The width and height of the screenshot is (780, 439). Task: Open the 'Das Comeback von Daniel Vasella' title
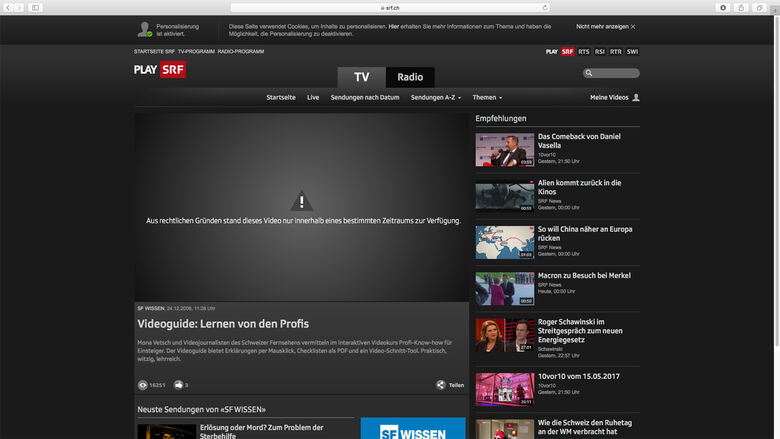[579, 141]
